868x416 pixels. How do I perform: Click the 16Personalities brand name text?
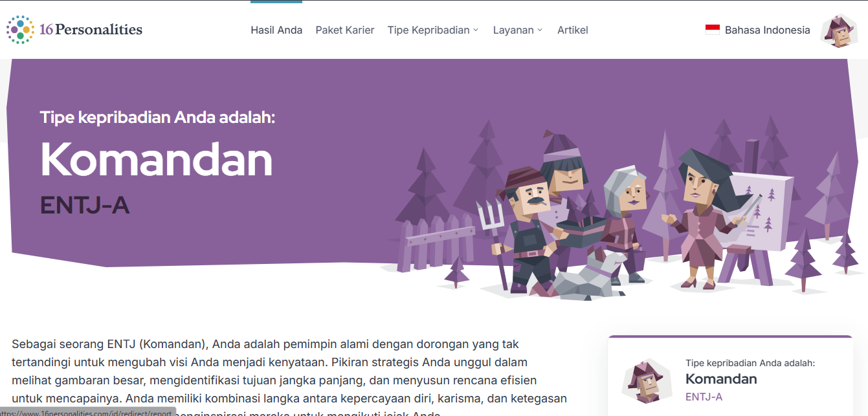pyautogui.click(x=91, y=29)
